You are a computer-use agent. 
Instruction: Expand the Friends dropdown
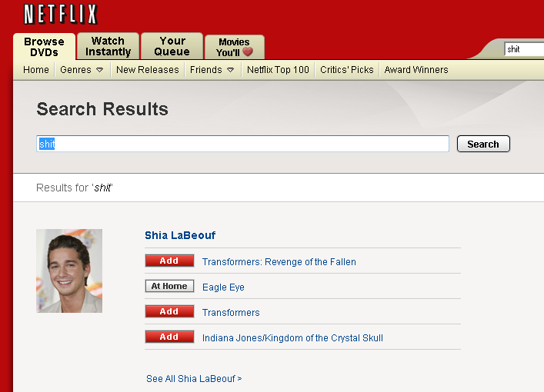click(212, 70)
